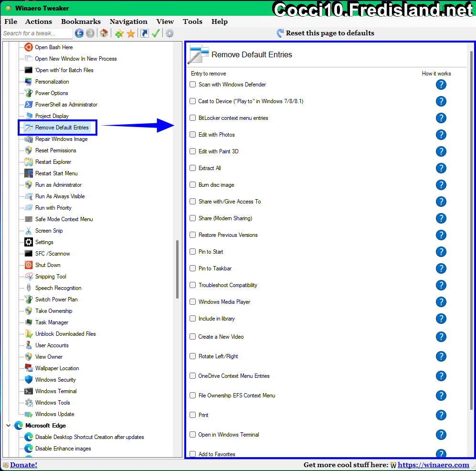The width and height of the screenshot is (476, 471).
Task: Select Safe Mode Context Menu item
Action: tap(64, 219)
